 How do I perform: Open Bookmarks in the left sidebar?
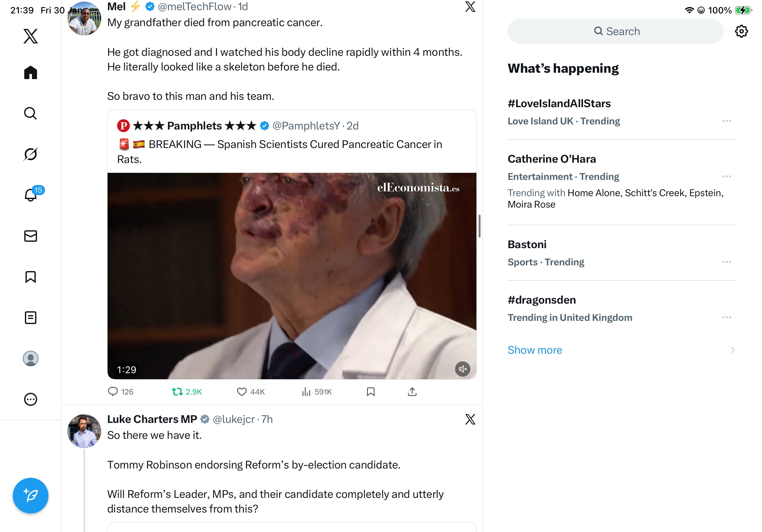pos(31,277)
